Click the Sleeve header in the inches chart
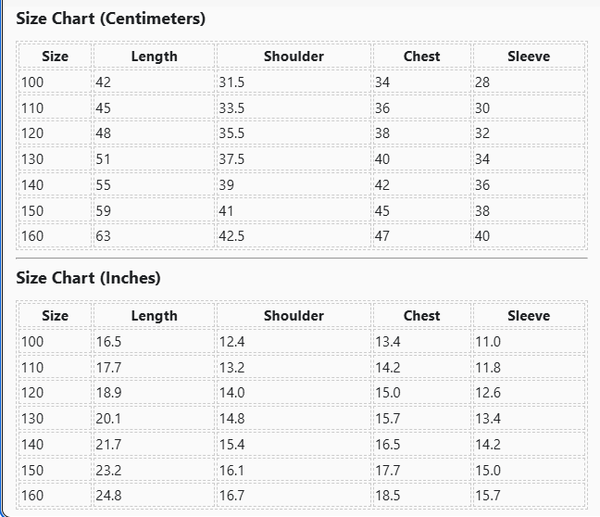Viewport: 600px width, 517px height. [528, 316]
